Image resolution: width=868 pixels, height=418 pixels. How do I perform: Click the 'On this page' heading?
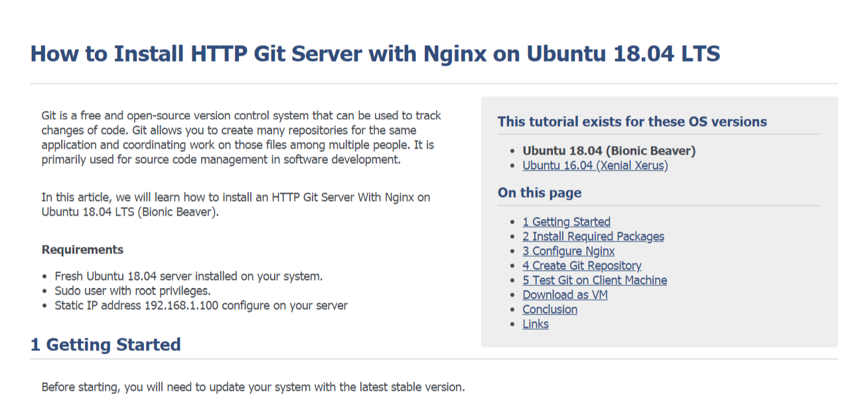click(x=540, y=193)
